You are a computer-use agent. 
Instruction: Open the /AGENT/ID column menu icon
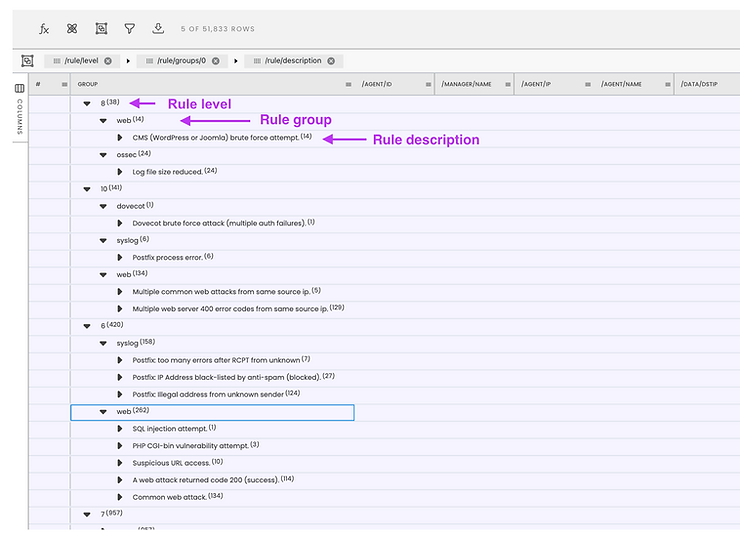pos(428,85)
